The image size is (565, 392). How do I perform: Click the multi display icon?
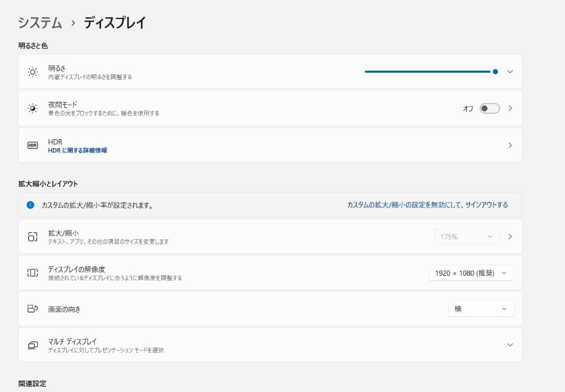coord(32,345)
